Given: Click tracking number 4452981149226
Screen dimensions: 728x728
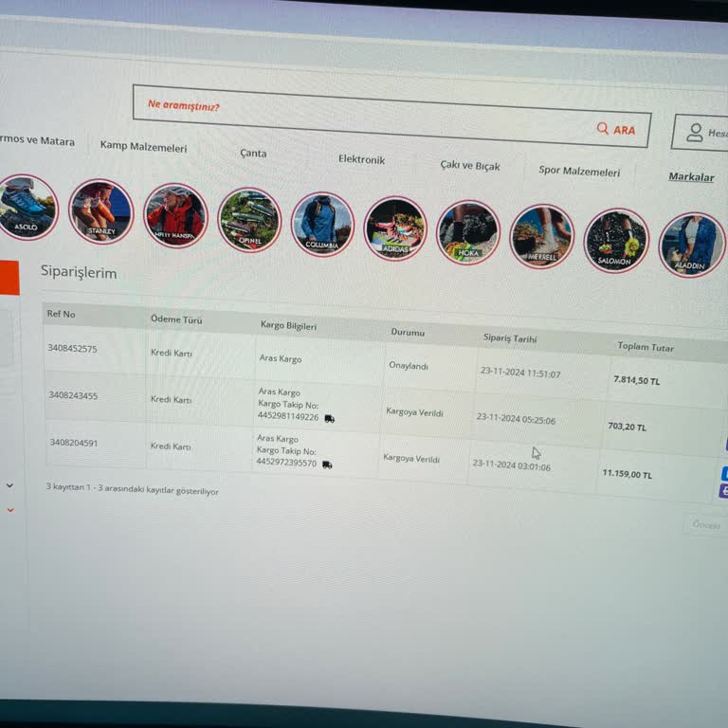Looking at the screenshot, I should pos(288,416).
